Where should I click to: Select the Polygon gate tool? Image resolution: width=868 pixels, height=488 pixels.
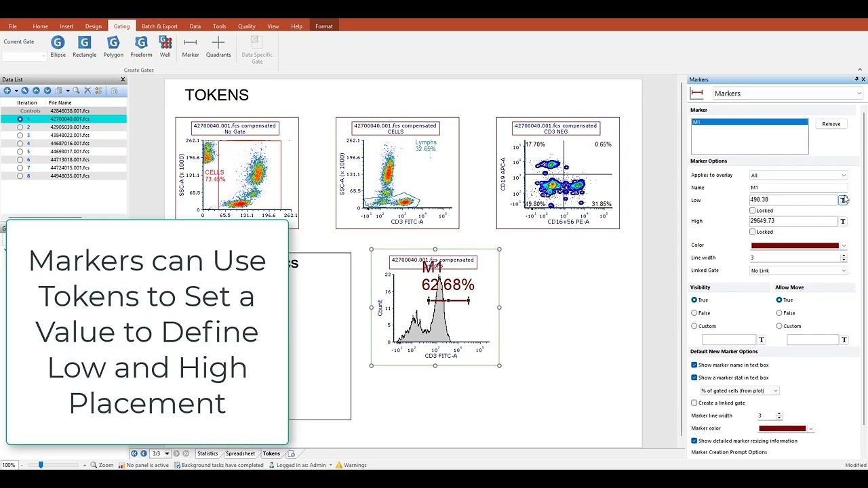pos(113,47)
